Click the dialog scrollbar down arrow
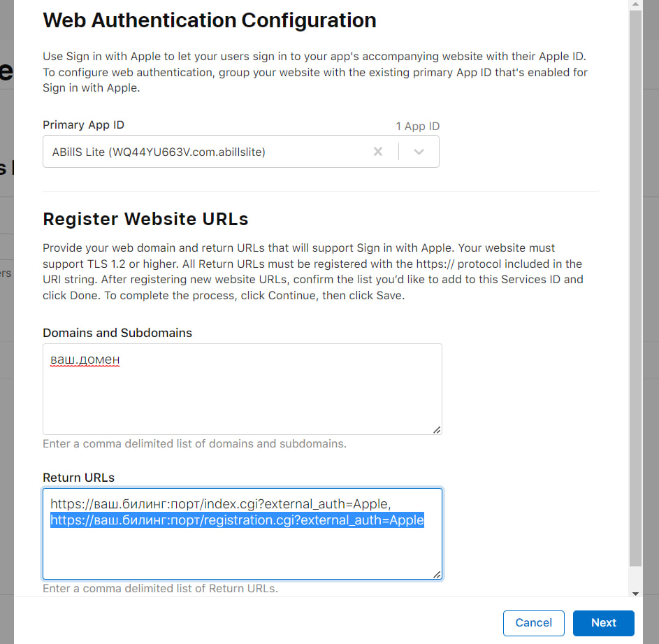This screenshot has width=659, height=644. pyautogui.click(x=635, y=593)
